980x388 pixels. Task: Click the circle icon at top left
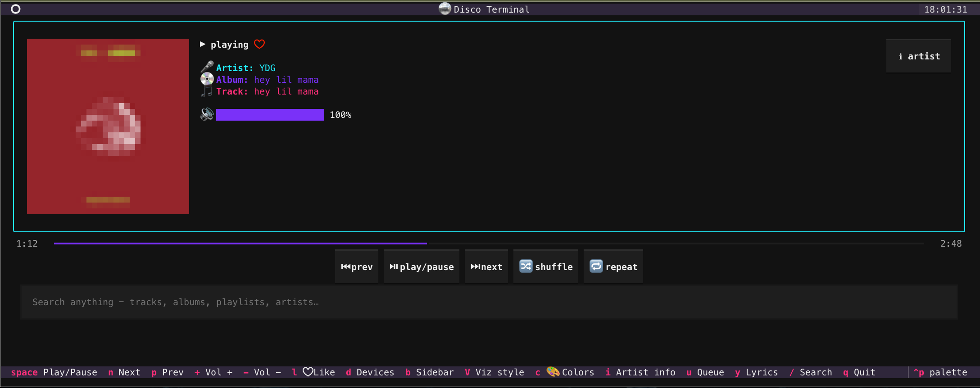[x=16, y=9]
